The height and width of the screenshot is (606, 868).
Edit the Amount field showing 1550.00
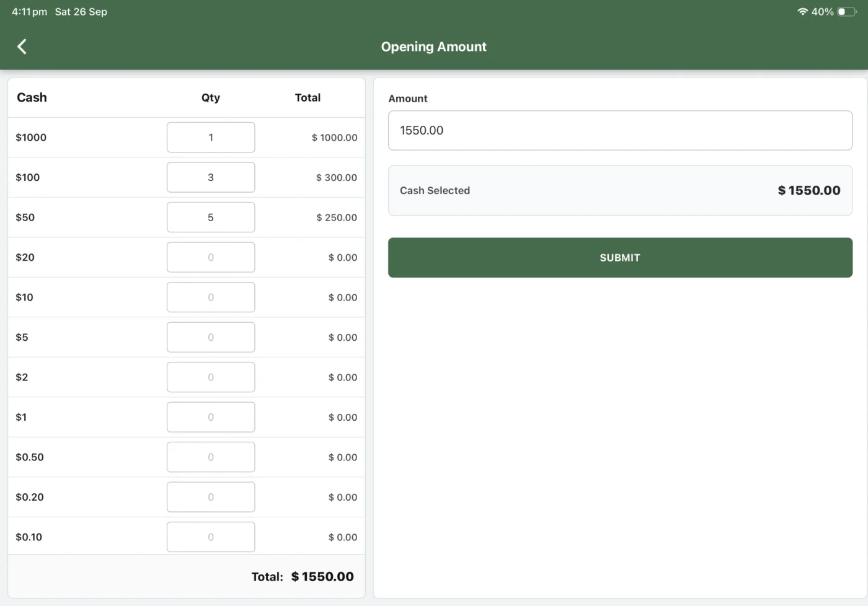click(620, 130)
